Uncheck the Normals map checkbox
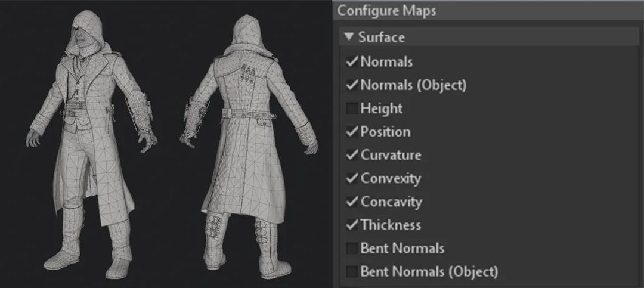The width and height of the screenshot is (644, 288). click(x=352, y=61)
